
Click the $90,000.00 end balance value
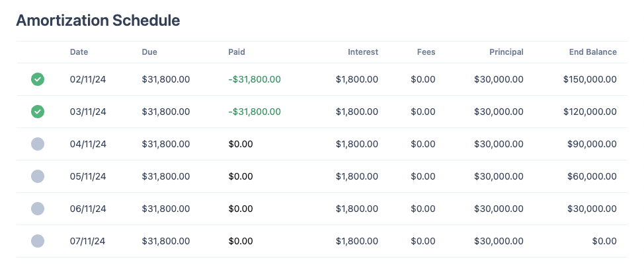(592, 144)
